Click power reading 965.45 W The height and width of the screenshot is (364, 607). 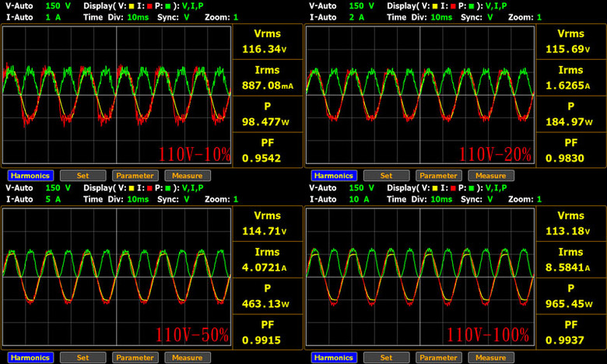click(x=569, y=303)
